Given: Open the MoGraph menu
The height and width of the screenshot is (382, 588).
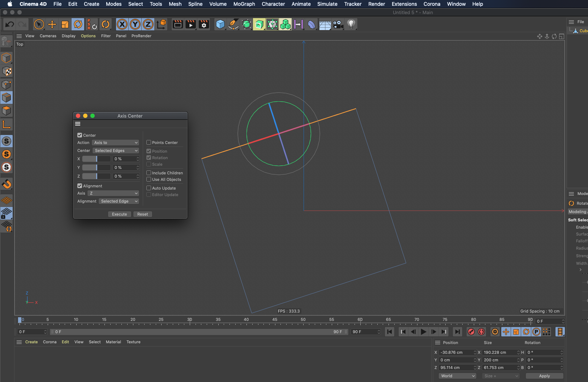Looking at the screenshot, I should pos(244,4).
